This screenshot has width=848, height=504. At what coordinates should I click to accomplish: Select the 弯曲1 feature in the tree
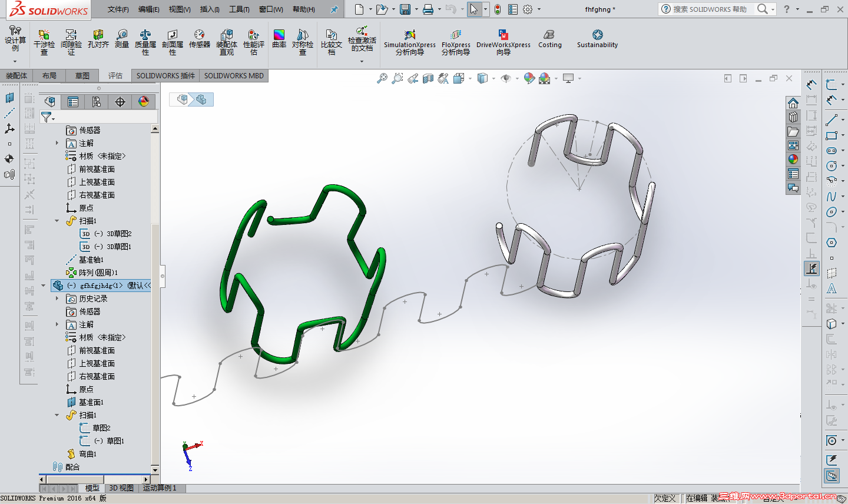pos(82,454)
